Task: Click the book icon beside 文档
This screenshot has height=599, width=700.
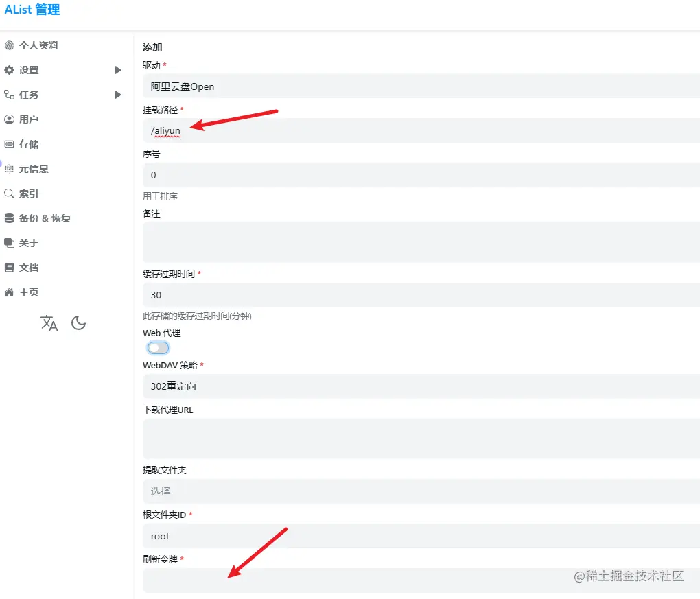Action: (9, 268)
